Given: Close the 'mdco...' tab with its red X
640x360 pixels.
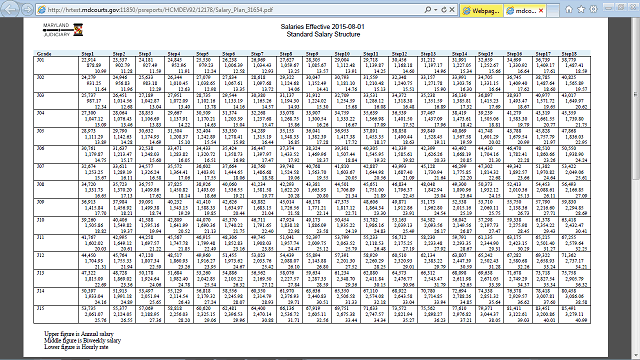Looking at the screenshot, I should point(541,11).
